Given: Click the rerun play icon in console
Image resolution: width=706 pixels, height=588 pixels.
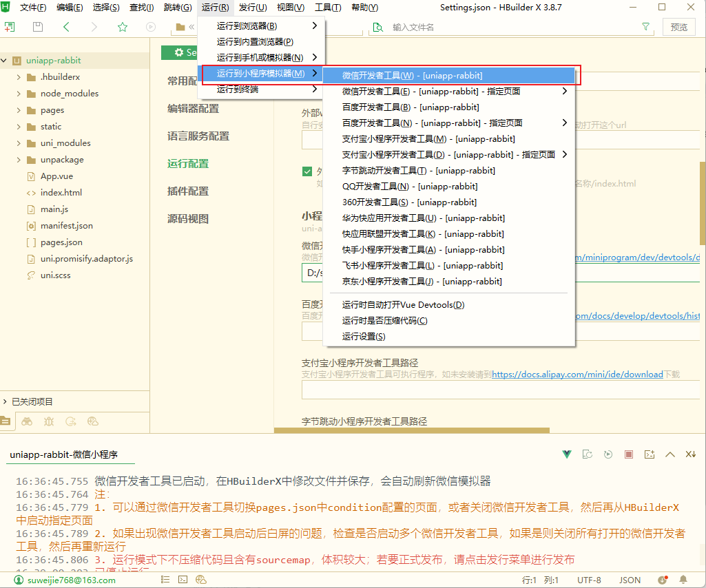Looking at the screenshot, I should pos(608,454).
